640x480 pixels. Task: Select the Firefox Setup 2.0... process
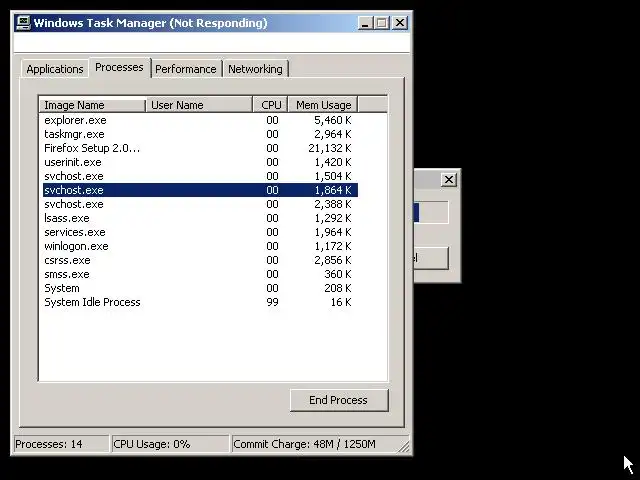point(200,148)
